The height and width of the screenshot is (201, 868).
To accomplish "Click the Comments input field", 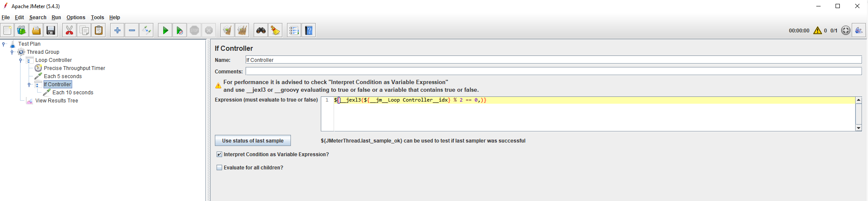I will pos(554,71).
